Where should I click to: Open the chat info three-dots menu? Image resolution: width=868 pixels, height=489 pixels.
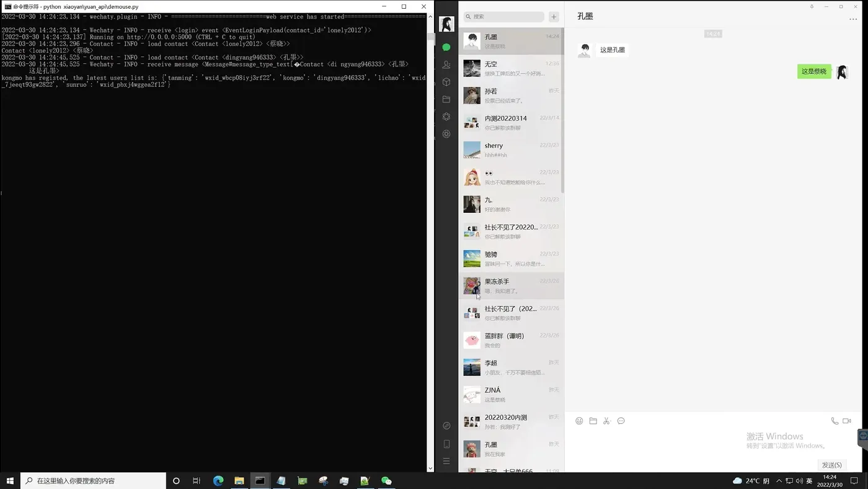[x=853, y=19]
